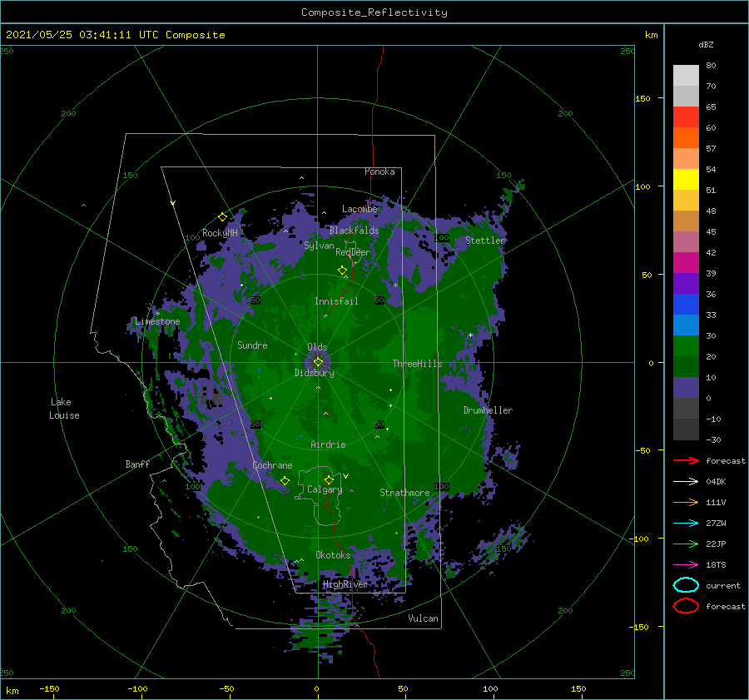Pick the orange 57–60 dBZ swatch
The height and width of the screenshot is (700, 749).
(686, 138)
